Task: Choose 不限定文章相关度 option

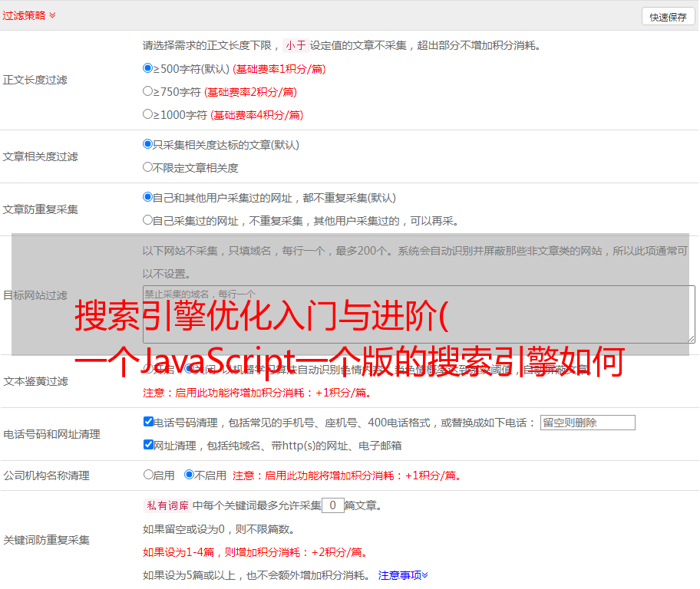Action: [148, 167]
